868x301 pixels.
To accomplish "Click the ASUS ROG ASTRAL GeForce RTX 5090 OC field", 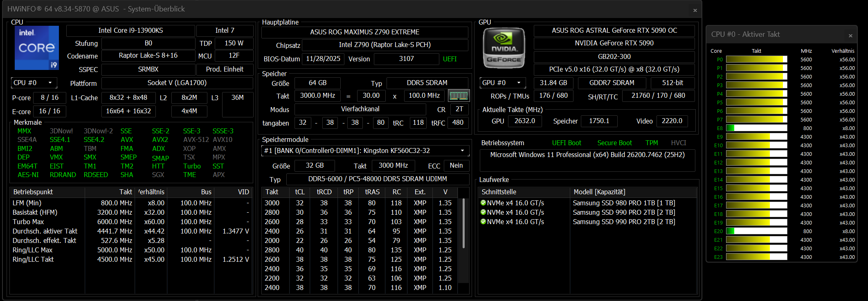I will click(614, 31).
